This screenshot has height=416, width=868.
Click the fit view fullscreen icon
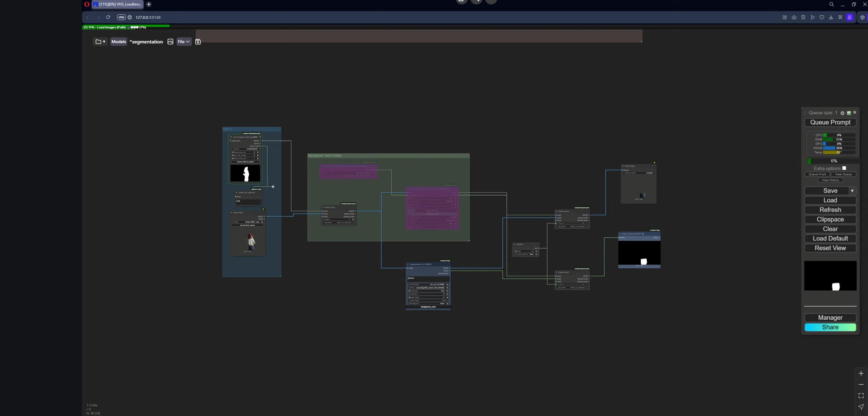tap(861, 396)
